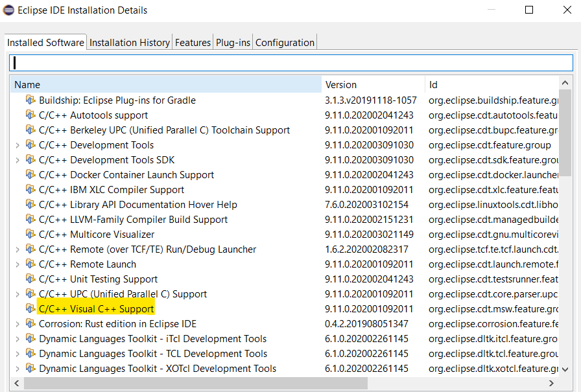
Task: Expand the iTcl Development Tools node
Action: tap(18, 339)
